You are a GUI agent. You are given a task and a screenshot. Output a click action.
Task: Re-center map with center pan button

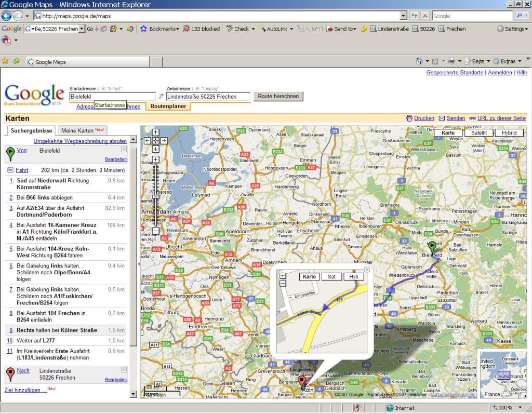point(155,140)
